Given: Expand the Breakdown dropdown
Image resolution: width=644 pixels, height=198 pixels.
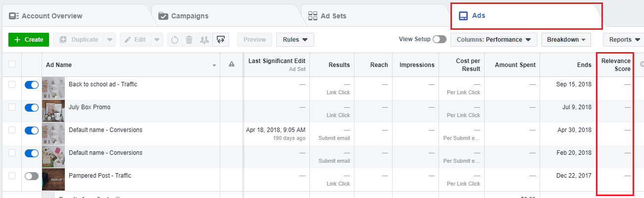Looking at the screenshot, I should tap(567, 40).
